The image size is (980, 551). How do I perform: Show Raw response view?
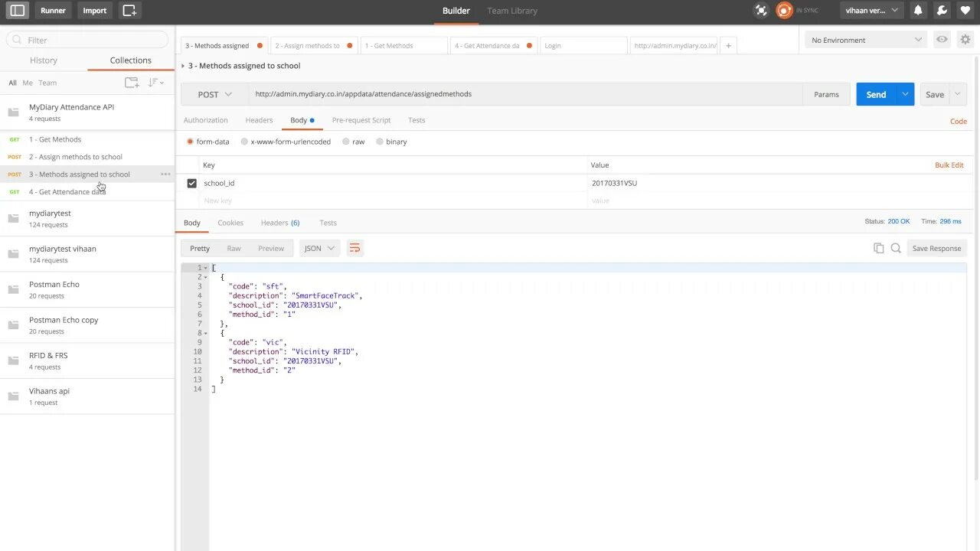234,248
